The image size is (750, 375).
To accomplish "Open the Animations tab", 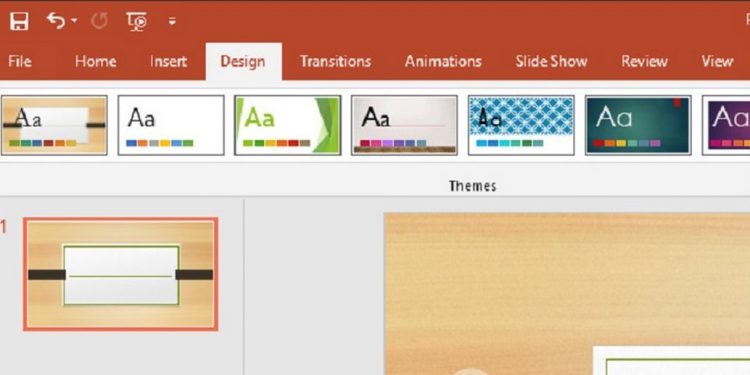I will click(443, 61).
